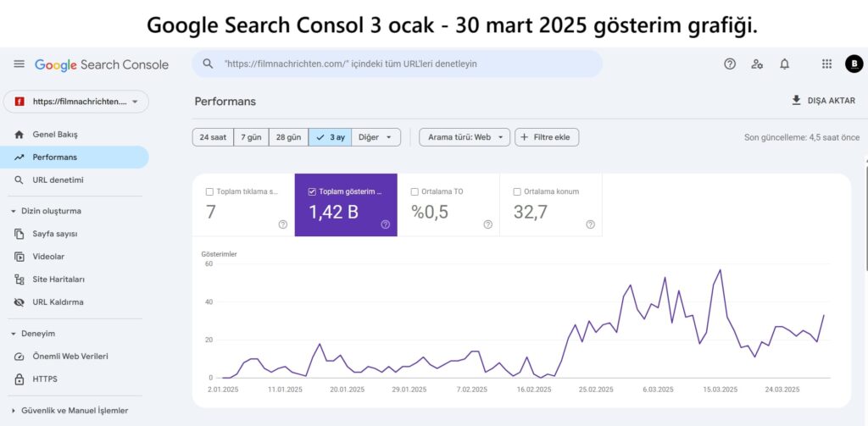
Task: Click the %0,5 average CTR value
Action: pyautogui.click(x=430, y=212)
